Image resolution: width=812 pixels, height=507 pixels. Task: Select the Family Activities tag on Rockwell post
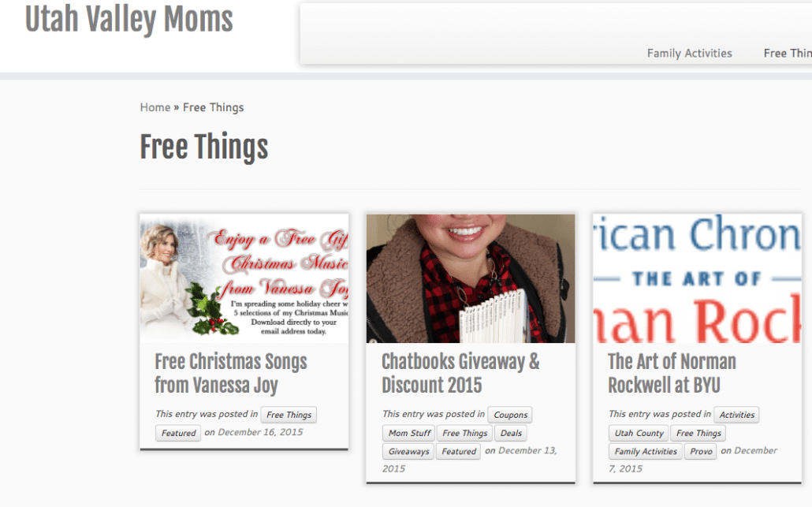(x=645, y=452)
